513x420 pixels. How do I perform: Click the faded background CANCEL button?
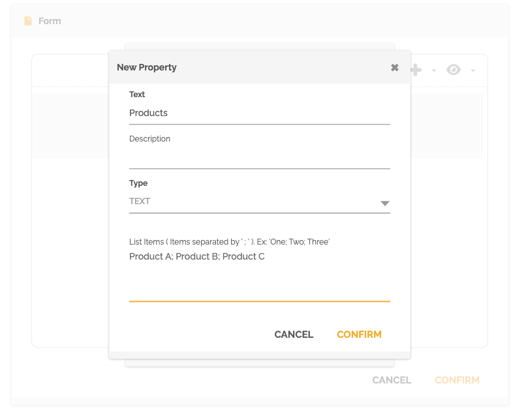pyautogui.click(x=392, y=380)
